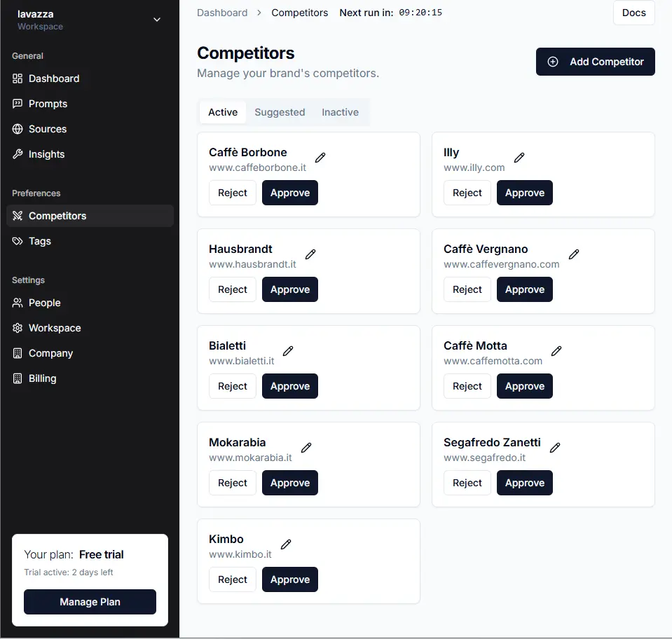Open Tags from the sidebar menu
The height and width of the screenshot is (639, 672).
pos(90,241)
